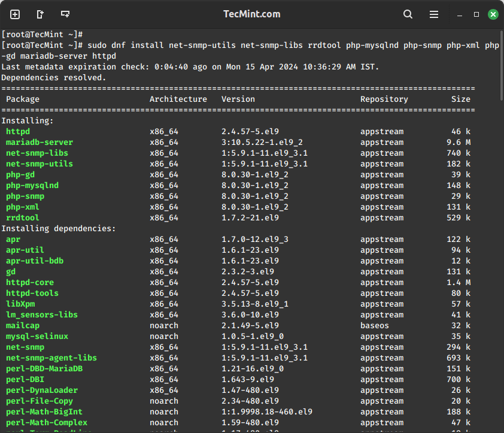Click the lm_sensors-libs dependency name
The image size is (504, 433).
[42, 315]
